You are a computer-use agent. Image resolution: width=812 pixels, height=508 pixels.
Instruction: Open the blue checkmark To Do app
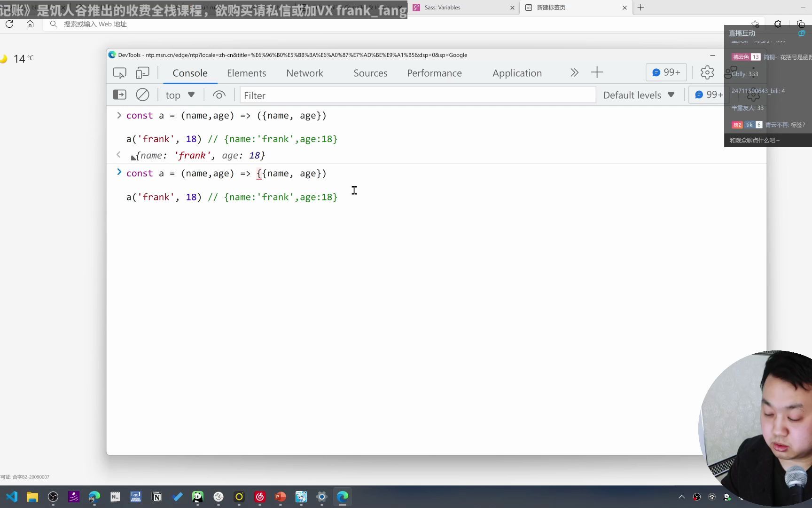point(177,497)
